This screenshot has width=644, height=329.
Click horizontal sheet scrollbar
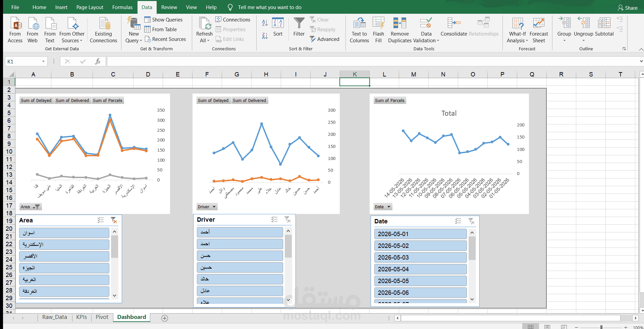click(x=511, y=318)
